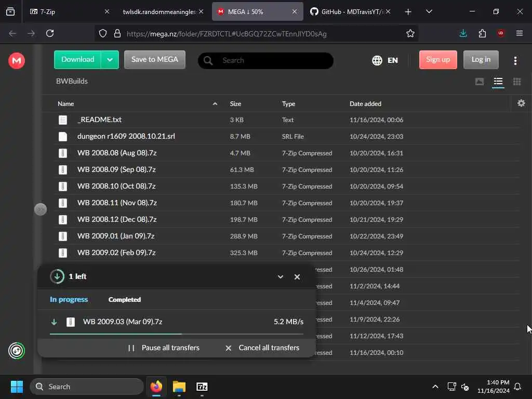This screenshot has height=399, width=532.
Task: Switch to GitHub MDTravisYT tab
Action: [349, 11]
